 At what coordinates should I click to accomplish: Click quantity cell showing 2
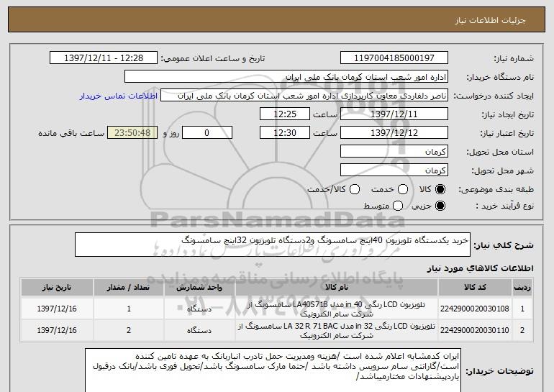click(129, 330)
